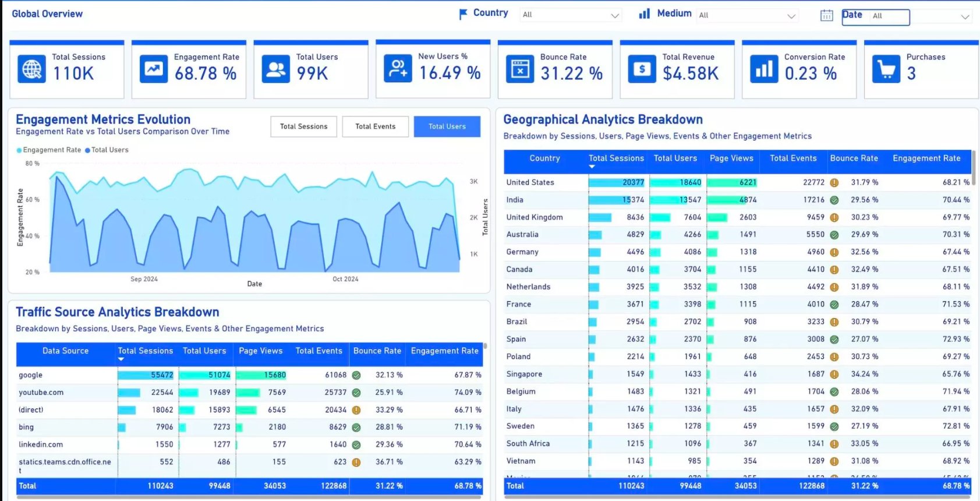Open the Country filter dropdown
The width and height of the screenshot is (980, 501).
pyautogui.click(x=614, y=16)
